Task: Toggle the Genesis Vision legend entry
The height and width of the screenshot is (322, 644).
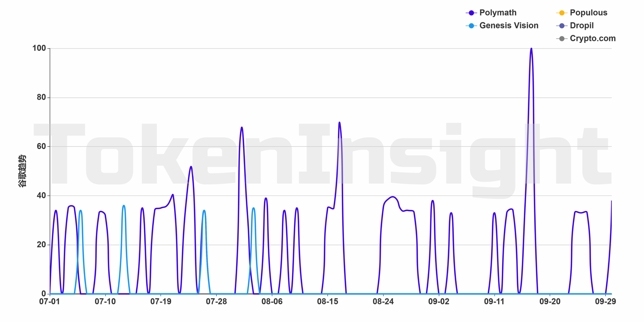Action: [502, 26]
